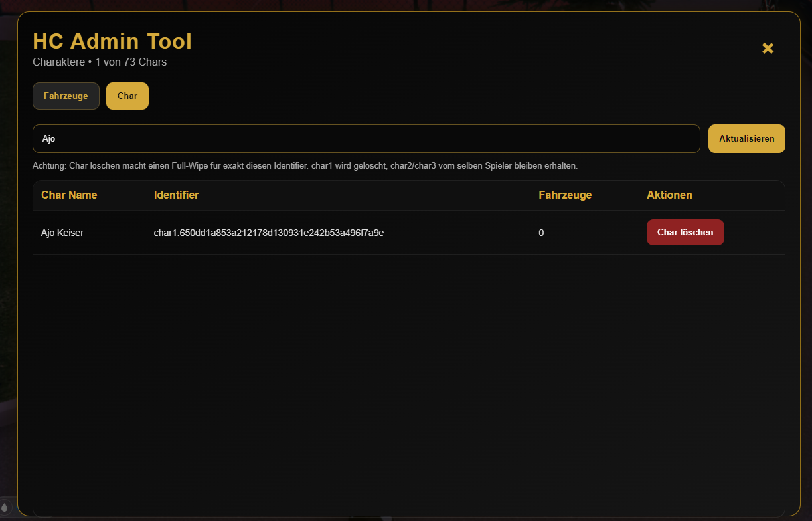Screen dimensions: 812x521
Task: Select the Char tab
Action: click(127, 96)
